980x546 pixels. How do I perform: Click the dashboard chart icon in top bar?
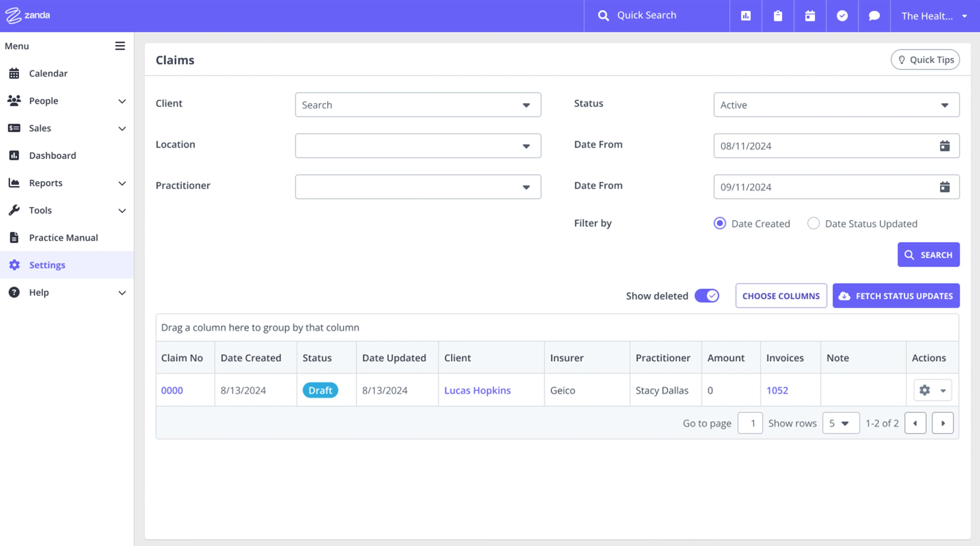746,16
